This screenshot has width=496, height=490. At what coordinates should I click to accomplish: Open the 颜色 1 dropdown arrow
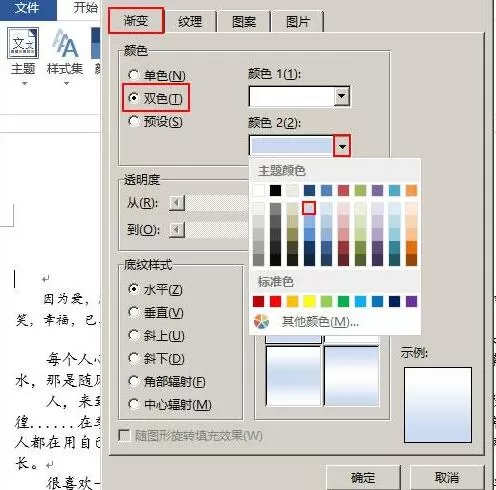342,96
